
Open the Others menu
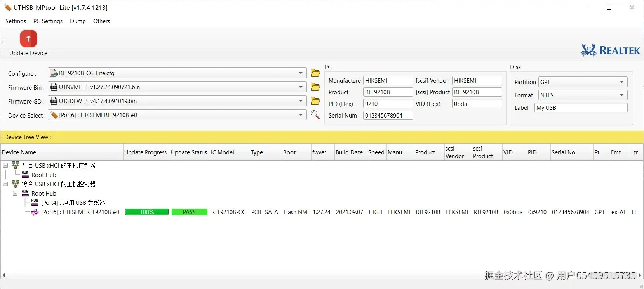(101, 21)
